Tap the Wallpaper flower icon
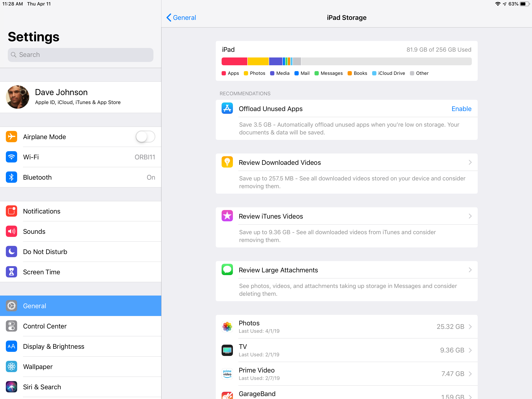 coord(11,366)
